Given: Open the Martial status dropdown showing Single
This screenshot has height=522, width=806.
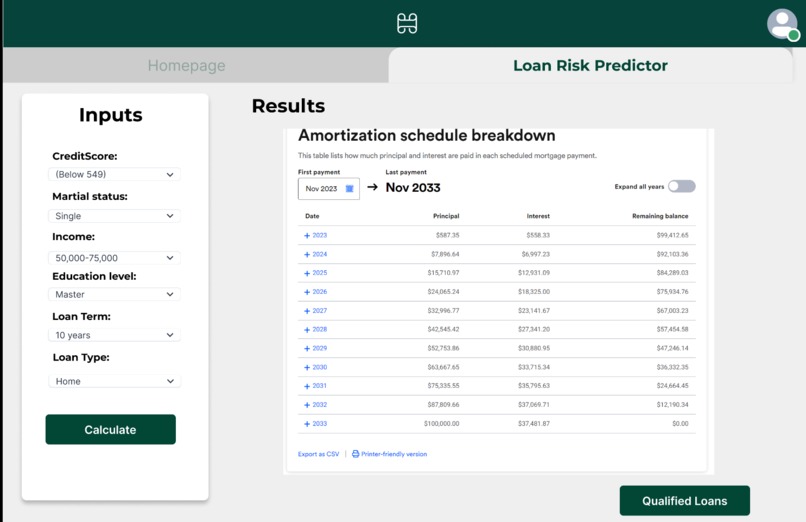Looking at the screenshot, I should 114,216.
